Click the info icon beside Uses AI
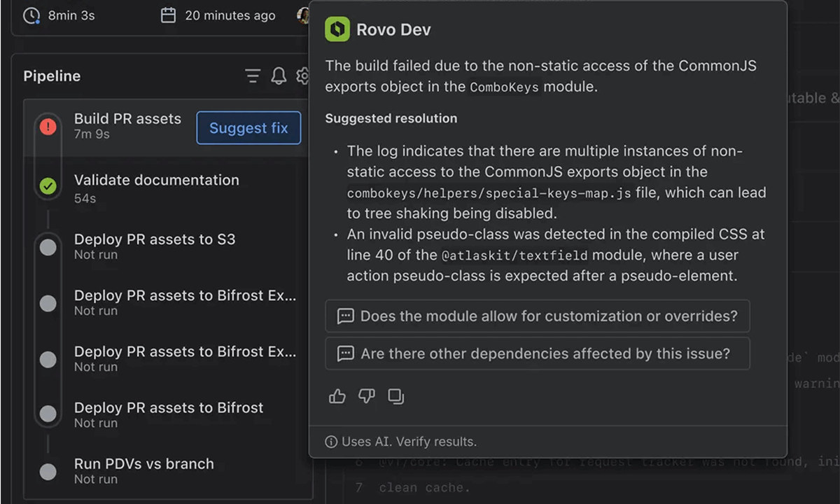The image size is (840, 504). (x=331, y=442)
